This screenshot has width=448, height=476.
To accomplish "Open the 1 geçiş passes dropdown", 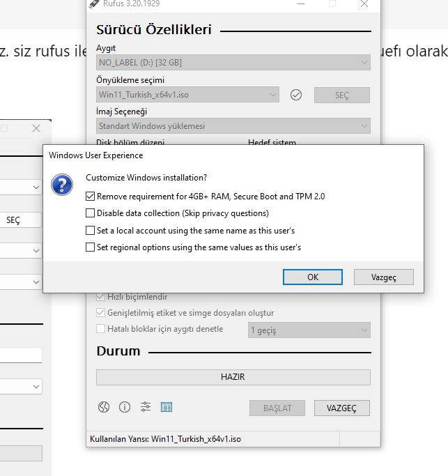I will point(309,330).
